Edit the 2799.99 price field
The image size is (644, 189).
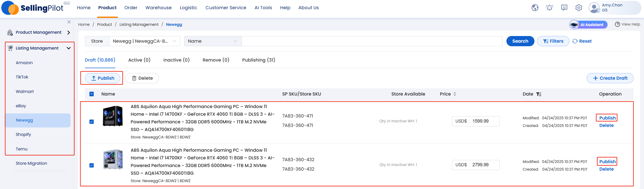point(485,165)
